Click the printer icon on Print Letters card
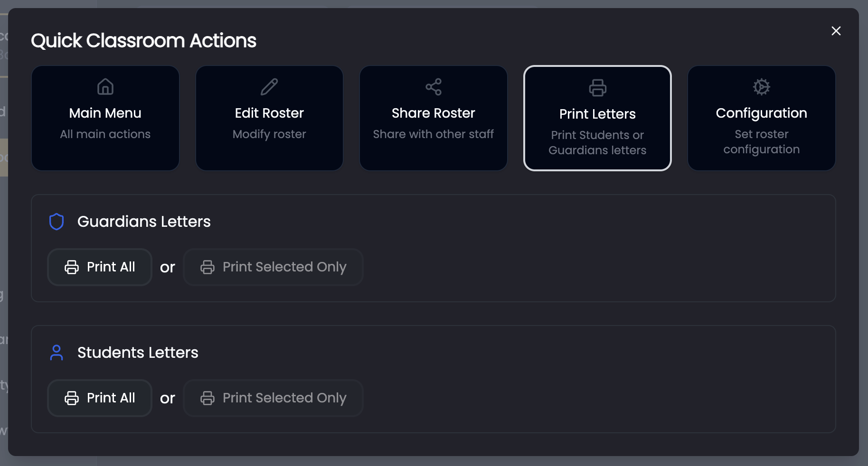The height and width of the screenshot is (466, 868). point(597,88)
